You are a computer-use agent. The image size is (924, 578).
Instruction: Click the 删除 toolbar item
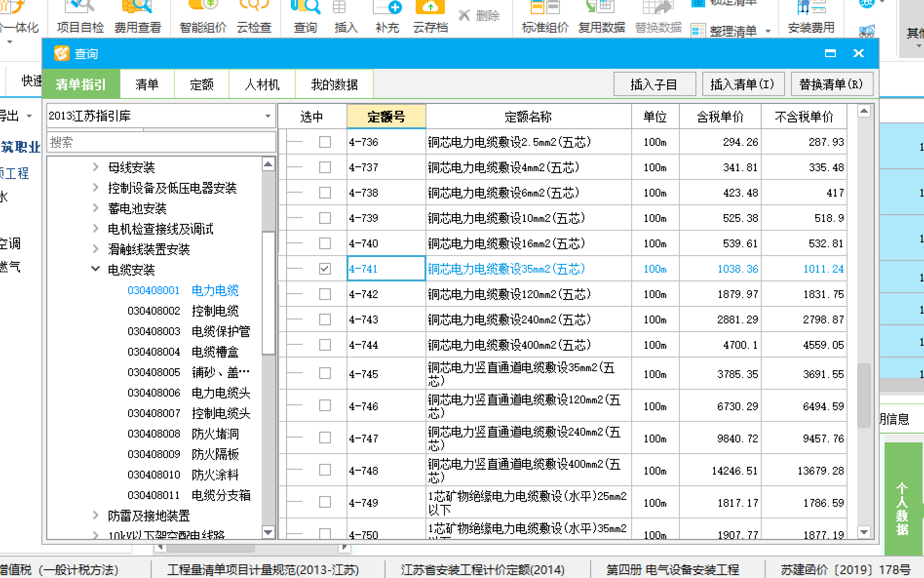(x=479, y=16)
